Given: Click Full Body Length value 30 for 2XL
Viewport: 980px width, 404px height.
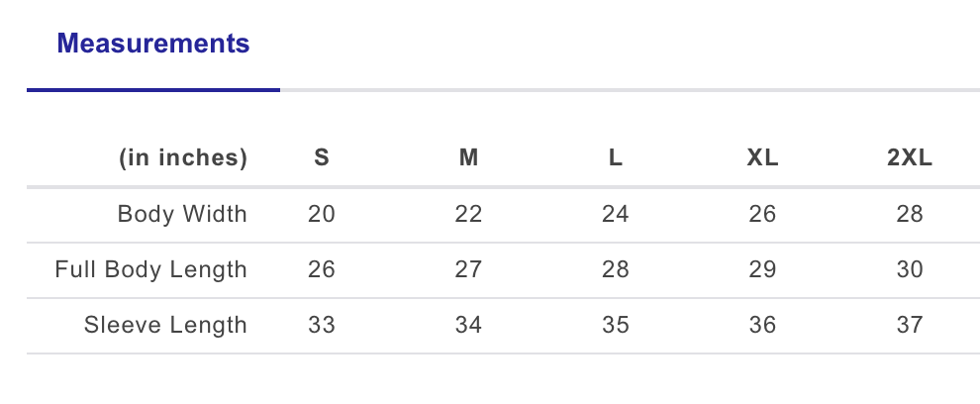Looking at the screenshot, I should pyautogui.click(x=910, y=269).
